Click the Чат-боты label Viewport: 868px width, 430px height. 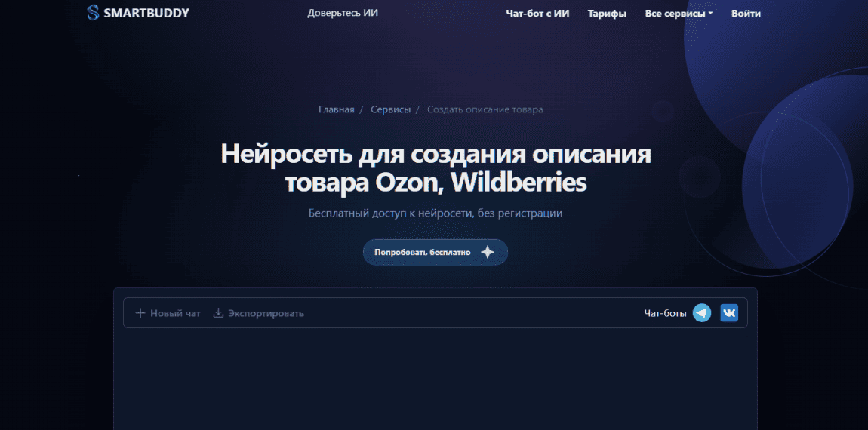665,313
